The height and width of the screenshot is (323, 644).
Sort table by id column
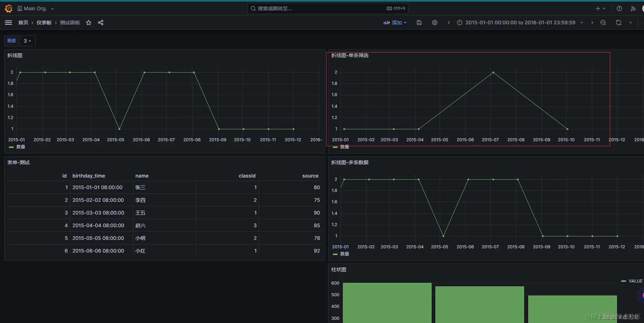click(x=64, y=176)
